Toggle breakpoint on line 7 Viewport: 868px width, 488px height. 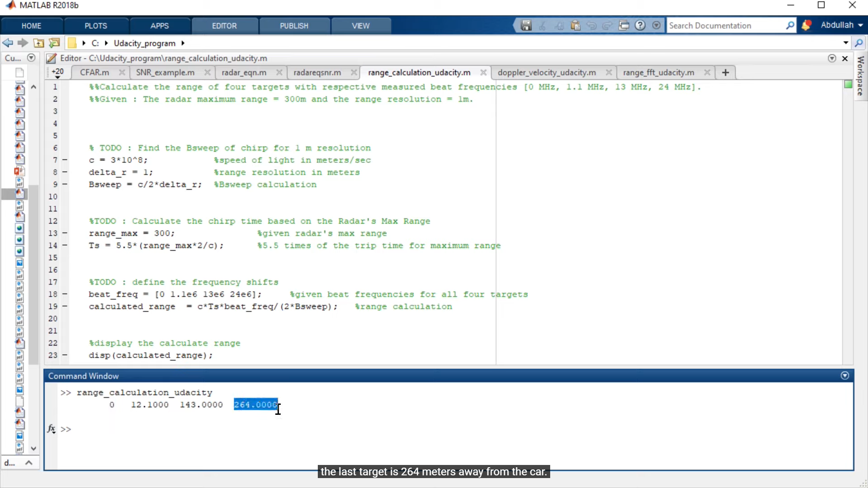click(x=65, y=160)
